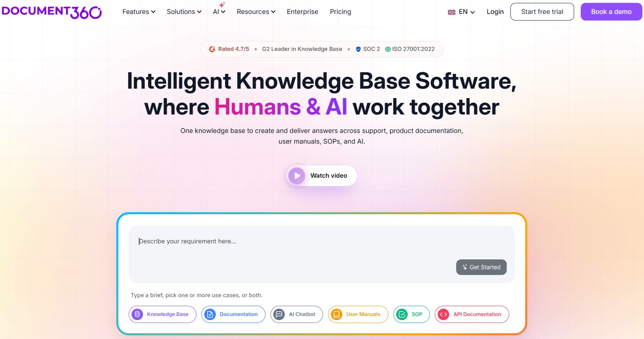Viewport: 644px width, 339px height.
Task: Go to the Enterprise page
Action: click(x=302, y=12)
